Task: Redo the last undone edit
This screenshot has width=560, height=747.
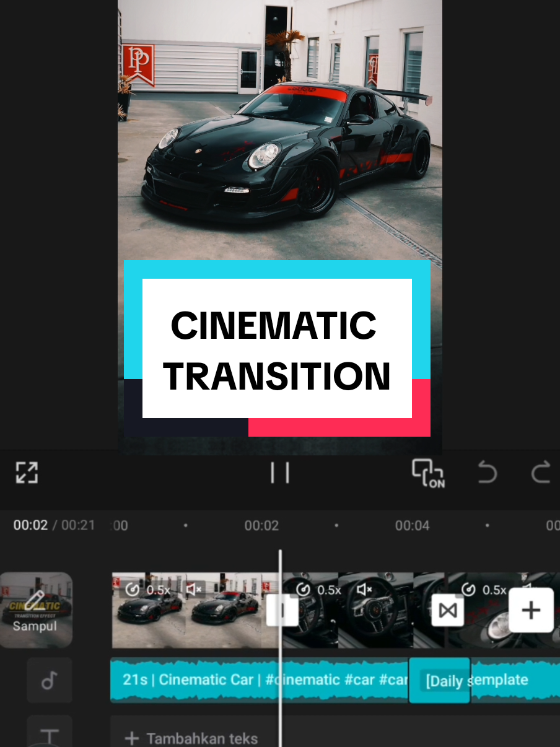Action: click(x=541, y=473)
